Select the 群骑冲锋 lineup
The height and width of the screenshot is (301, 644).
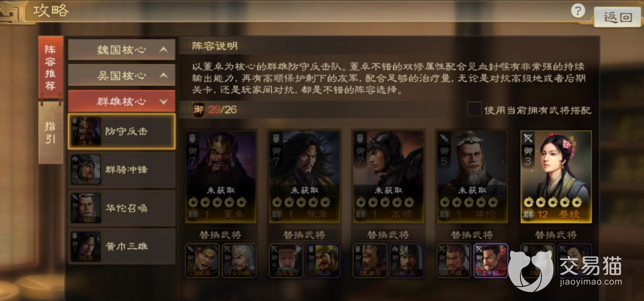point(122,170)
